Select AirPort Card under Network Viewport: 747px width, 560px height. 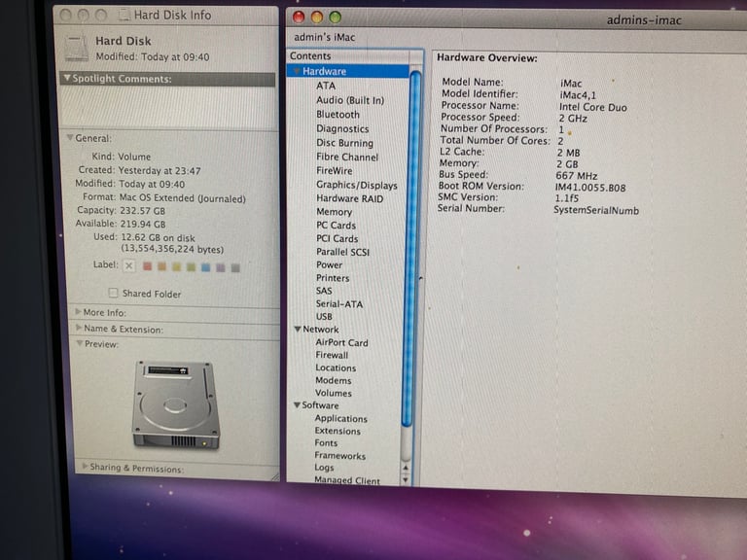pyautogui.click(x=341, y=342)
